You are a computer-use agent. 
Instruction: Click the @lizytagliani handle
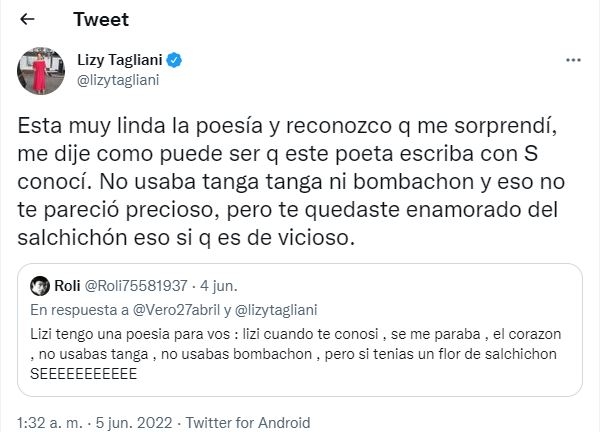click(118, 82)
